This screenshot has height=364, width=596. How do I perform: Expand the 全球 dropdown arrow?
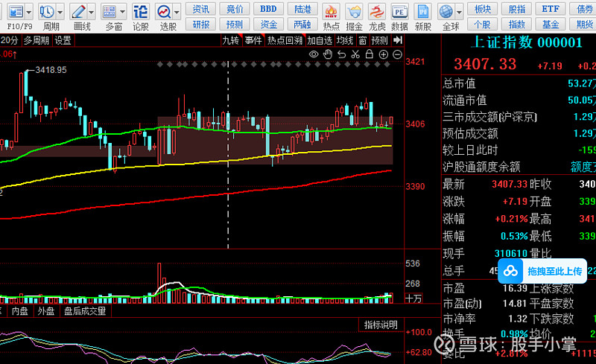click(x=459, y=13)
